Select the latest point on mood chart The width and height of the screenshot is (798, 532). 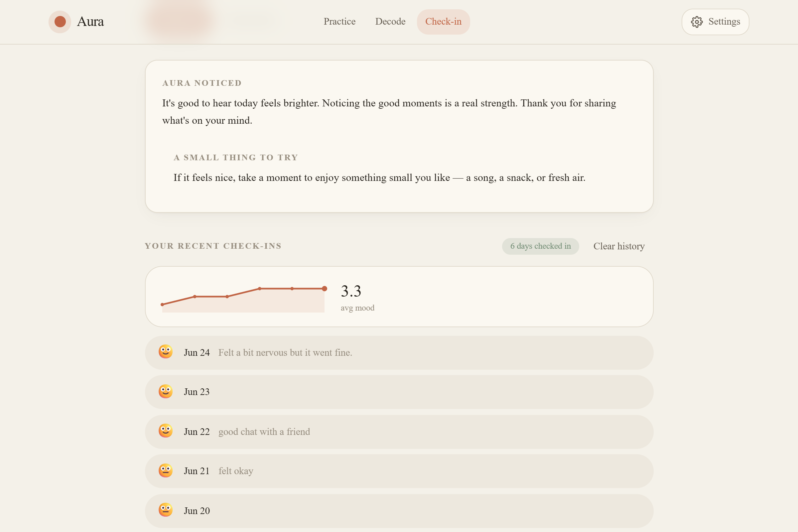pos(325,289)
